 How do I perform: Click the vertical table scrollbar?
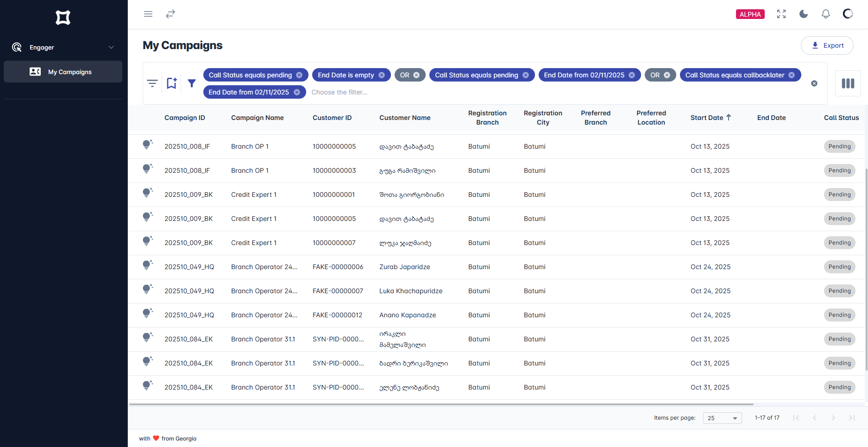[x=866, y=270]
